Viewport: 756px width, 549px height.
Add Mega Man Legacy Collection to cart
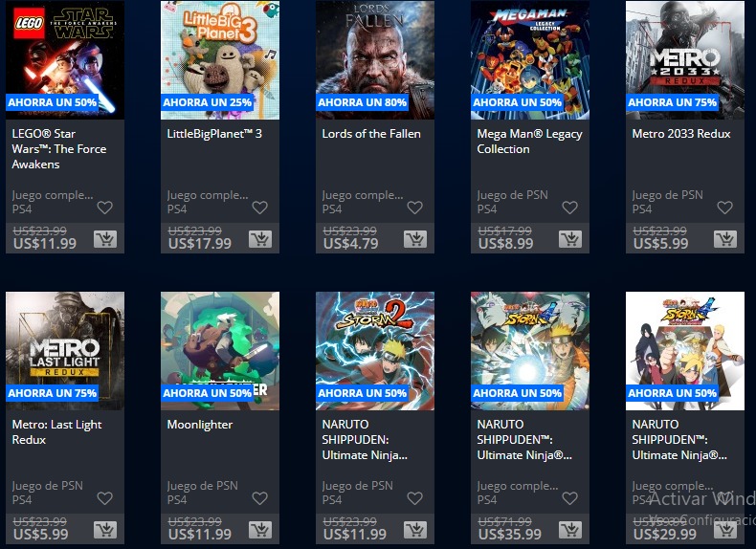pos(570,239)
